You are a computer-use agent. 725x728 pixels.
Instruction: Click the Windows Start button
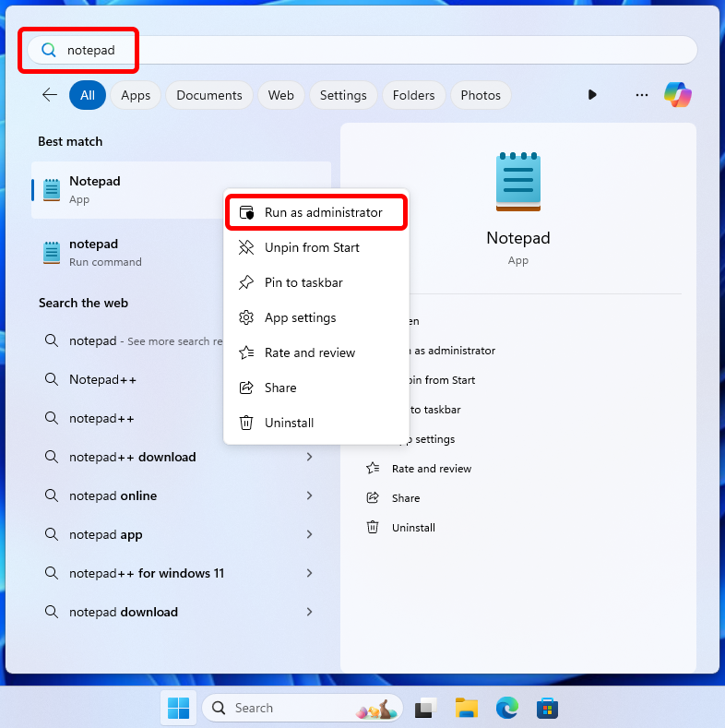click(178, 708)
